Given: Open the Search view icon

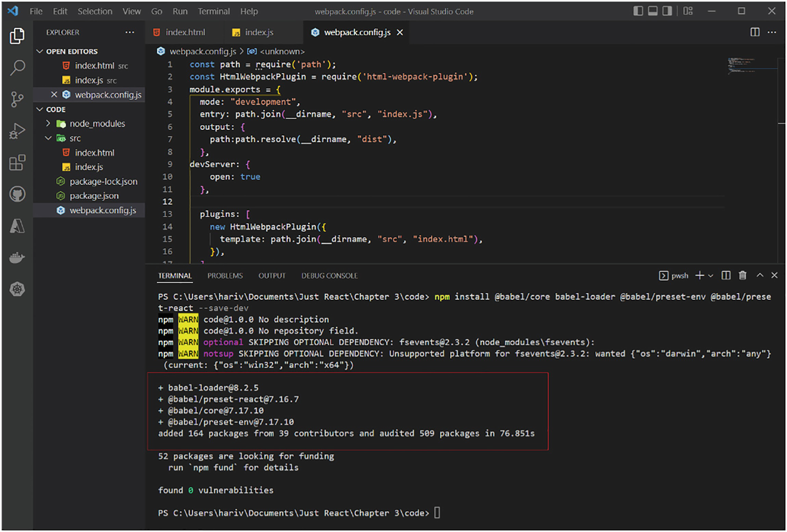Looking at the screenshot, I should coord(17,67).
